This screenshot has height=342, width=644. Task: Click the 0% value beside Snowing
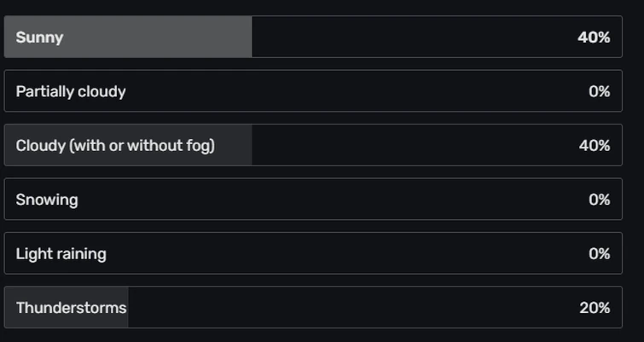pyautogui.click(x=599, y=200)
